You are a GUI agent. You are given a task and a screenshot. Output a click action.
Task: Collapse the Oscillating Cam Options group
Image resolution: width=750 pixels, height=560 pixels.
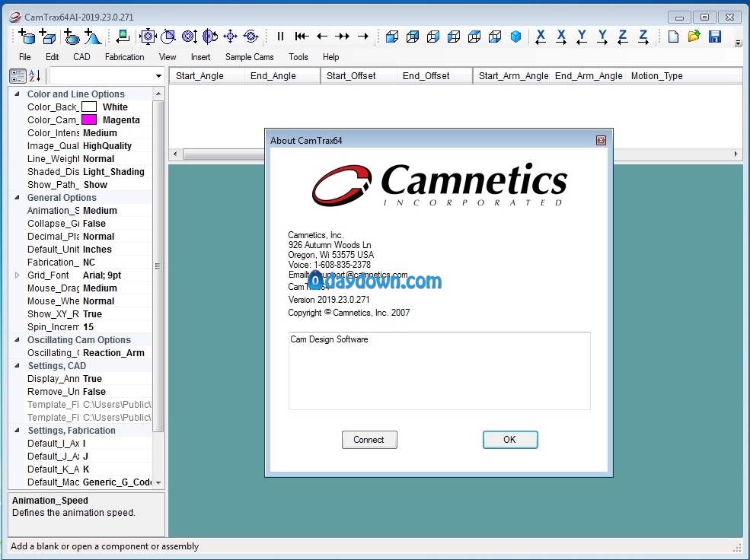point(18,339)
